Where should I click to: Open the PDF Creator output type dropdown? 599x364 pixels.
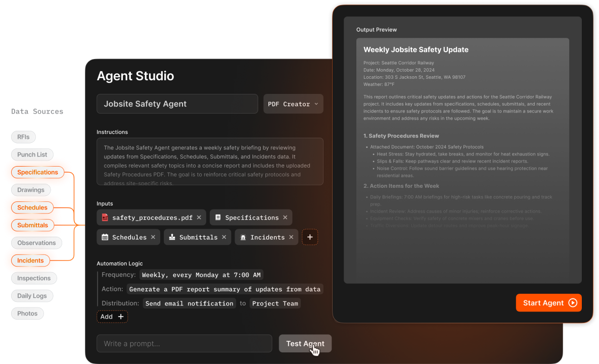click(293, 103)
